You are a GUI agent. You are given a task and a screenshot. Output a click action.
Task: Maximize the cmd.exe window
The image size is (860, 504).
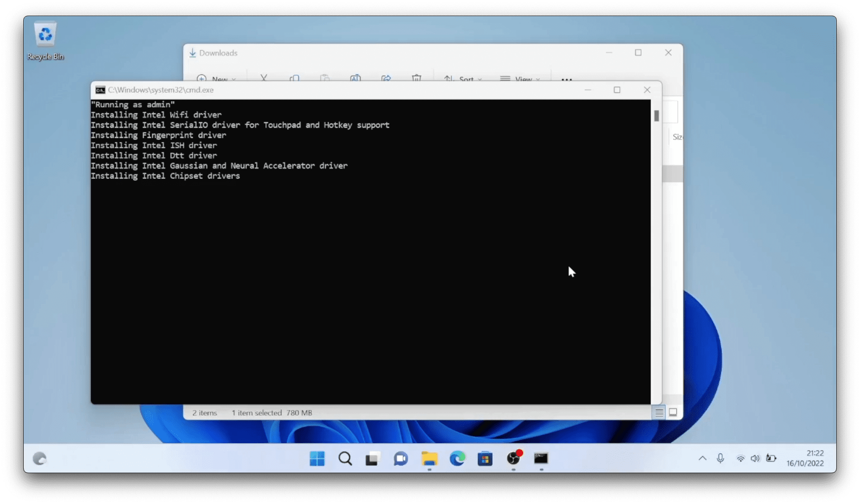(x=617, y=90)
